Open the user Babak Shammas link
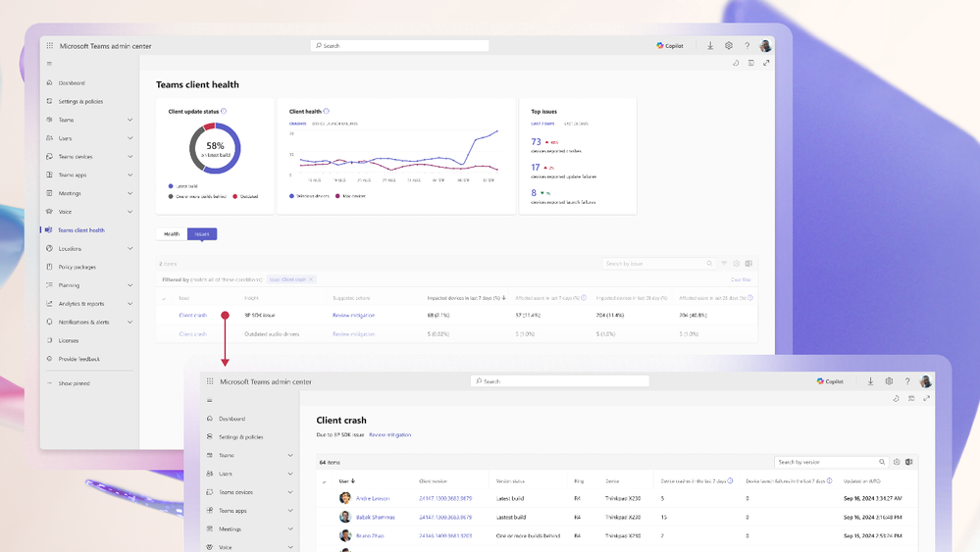The image size is (980, 552). (375, 517)
